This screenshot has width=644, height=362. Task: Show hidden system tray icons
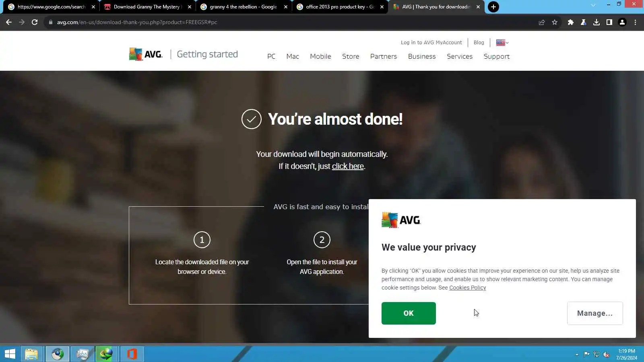point(577,354)
